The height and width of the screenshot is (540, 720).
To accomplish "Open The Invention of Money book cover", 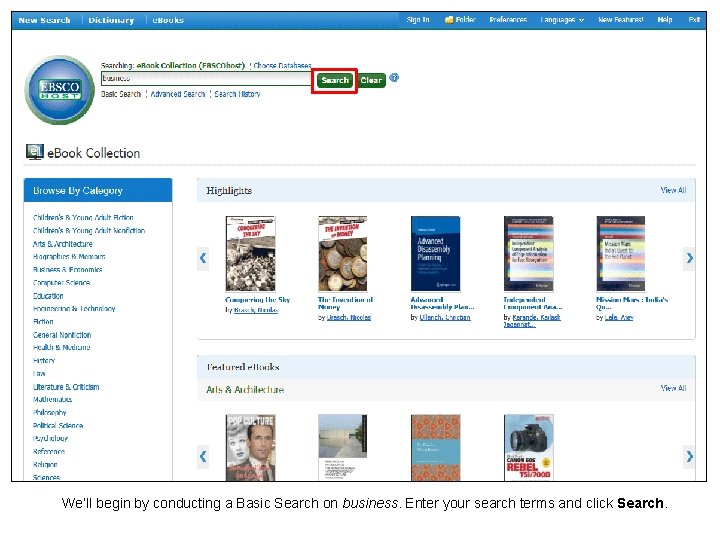I will [x=343, y=253].
